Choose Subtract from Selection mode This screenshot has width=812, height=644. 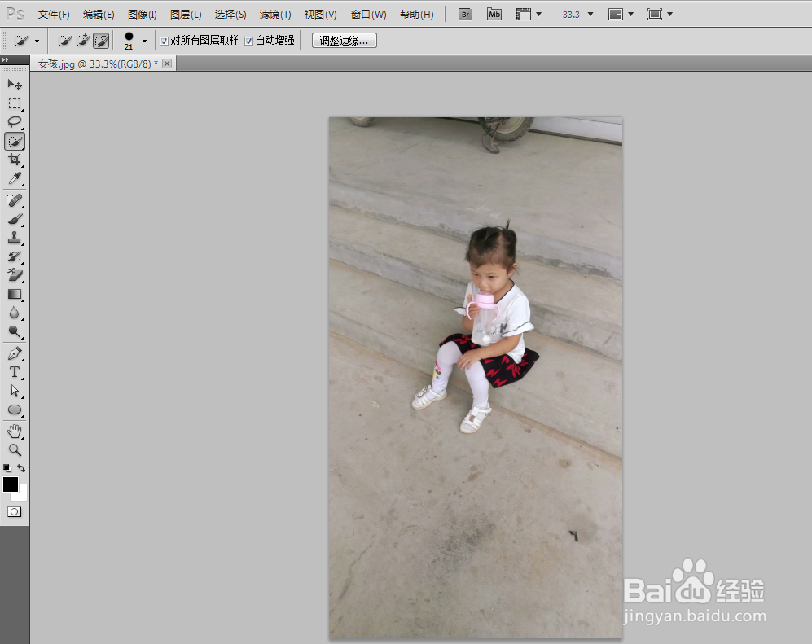[x=101, y=41]
